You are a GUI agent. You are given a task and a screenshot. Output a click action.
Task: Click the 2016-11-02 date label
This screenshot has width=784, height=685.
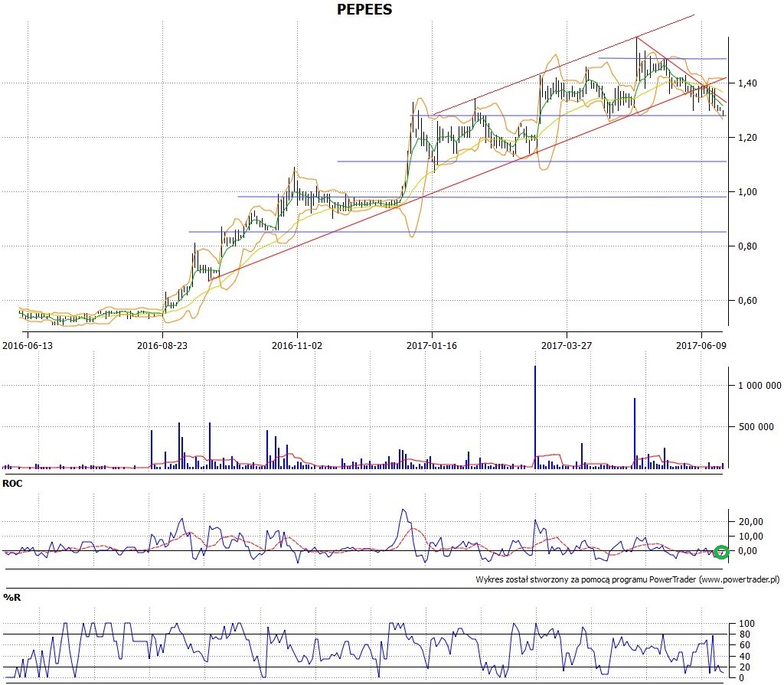coord(297,345)
